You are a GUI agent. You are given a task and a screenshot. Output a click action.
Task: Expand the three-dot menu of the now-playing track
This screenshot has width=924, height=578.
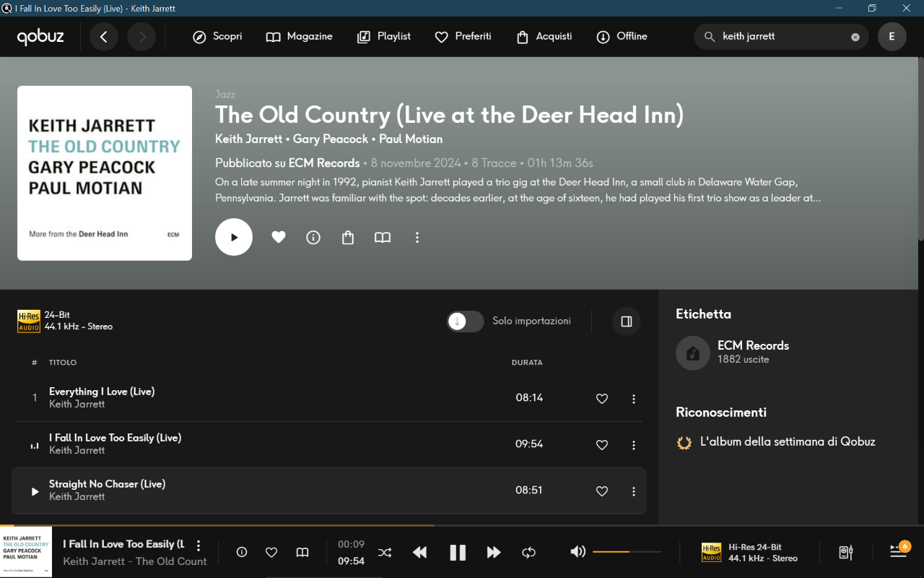(199, 546)
